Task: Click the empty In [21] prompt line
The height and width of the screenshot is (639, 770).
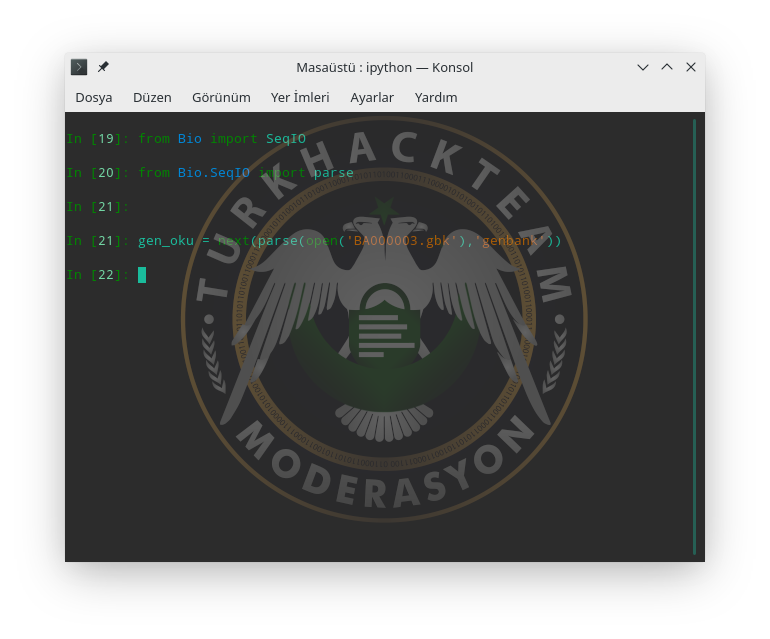Action: tap(98, 207)
